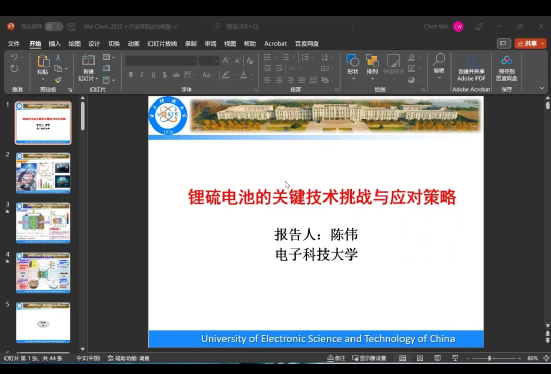Toggle Italic formatting
Screen dimensions: 551x374
(x=142, y=75)
